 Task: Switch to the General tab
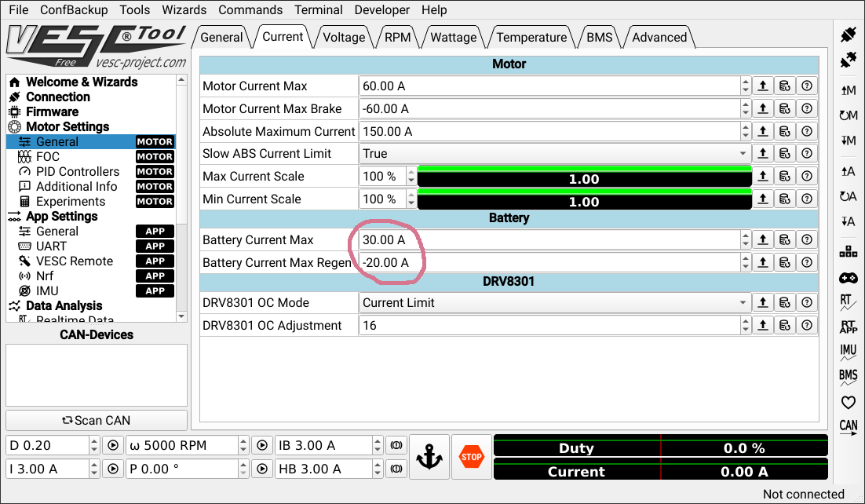[221, 37]
